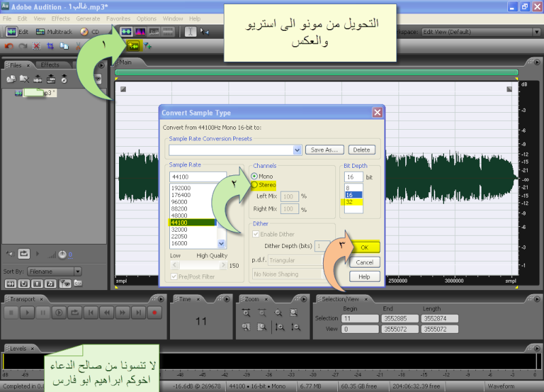Viewport: 544px width, 392px height.
Task: Click the Import File icon in Files panel
Action: (12, 79)
